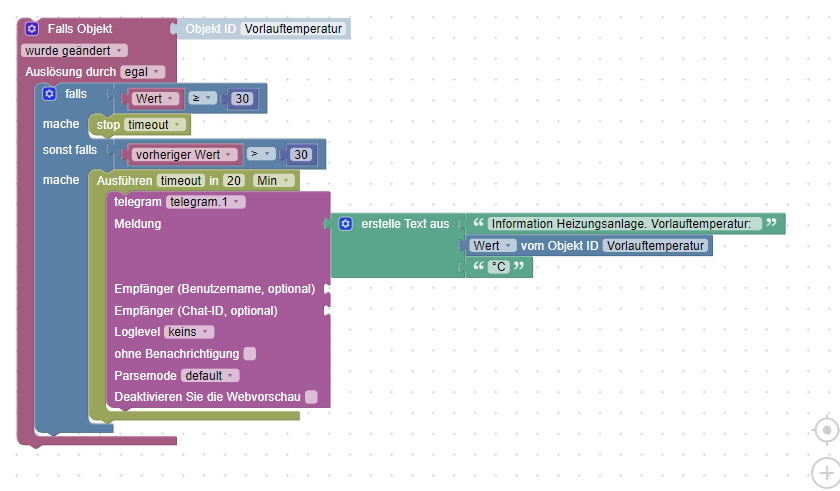Toggle ohne Benachrichtigung checkbox
This screenshot has width=840, height=491.
click(250, 353)
